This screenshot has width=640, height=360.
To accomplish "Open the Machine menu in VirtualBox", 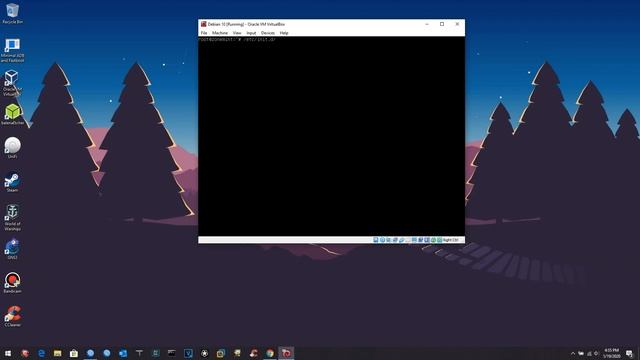I will click(220, 33).
